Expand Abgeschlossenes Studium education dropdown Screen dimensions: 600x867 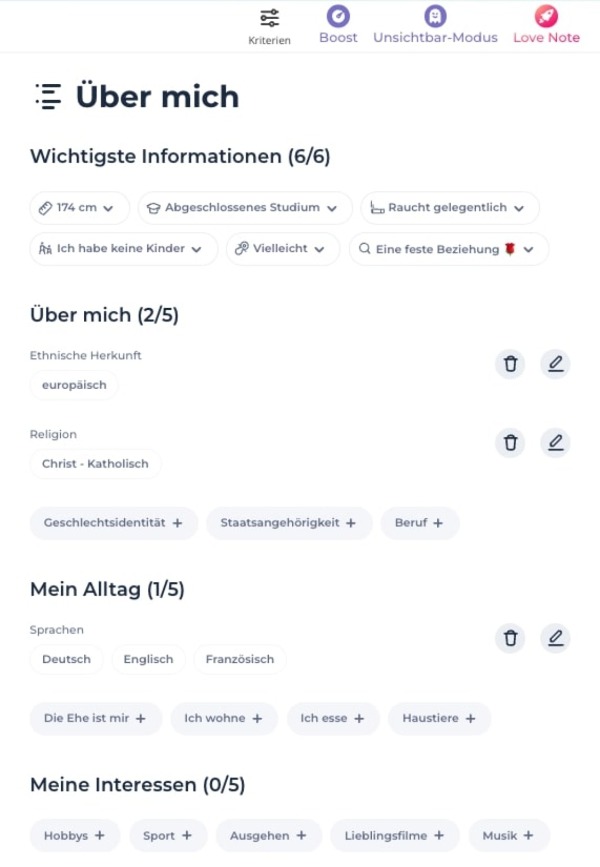coord(245,208)
